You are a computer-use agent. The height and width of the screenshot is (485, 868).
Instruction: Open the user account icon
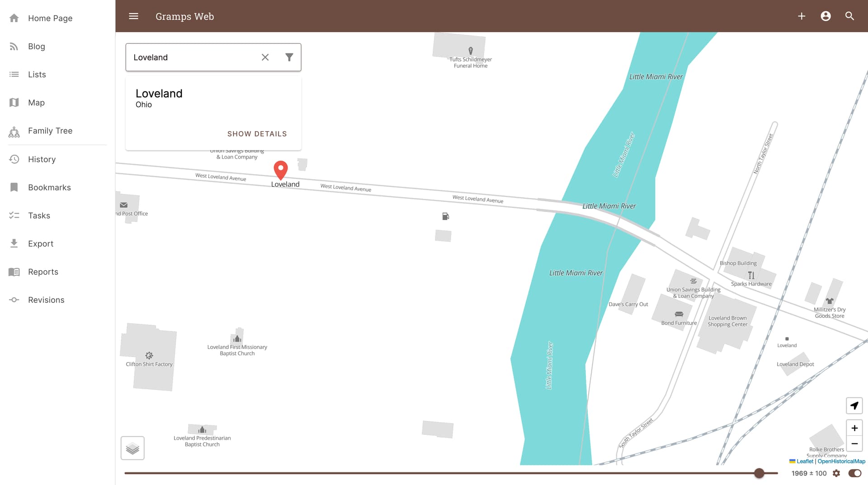(826, 16)
